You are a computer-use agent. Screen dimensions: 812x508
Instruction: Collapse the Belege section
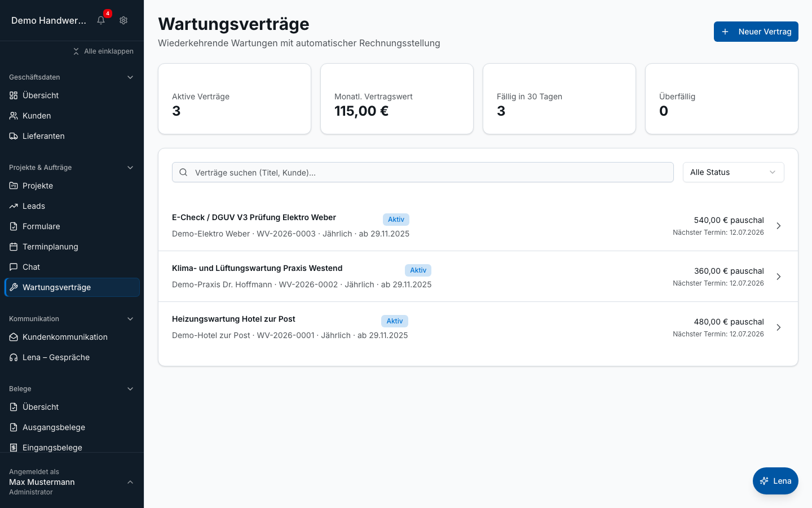click(x=130, y=389)
